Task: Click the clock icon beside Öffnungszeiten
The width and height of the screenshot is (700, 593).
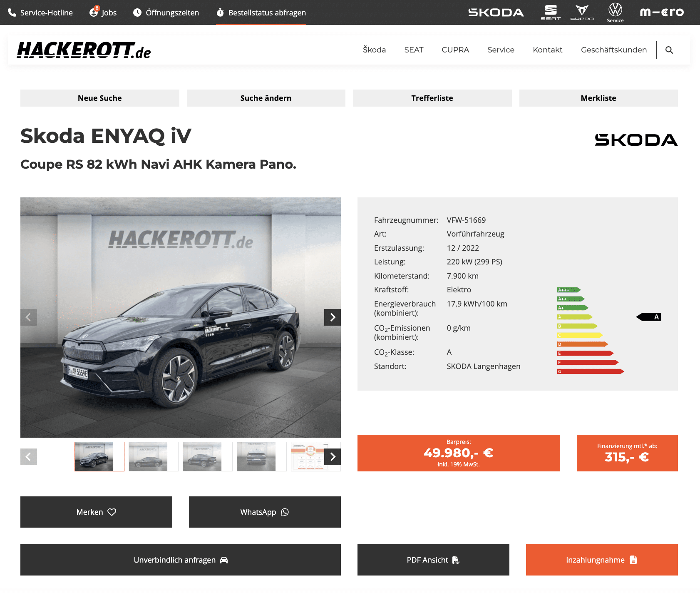Action: (x=137, y=12)
